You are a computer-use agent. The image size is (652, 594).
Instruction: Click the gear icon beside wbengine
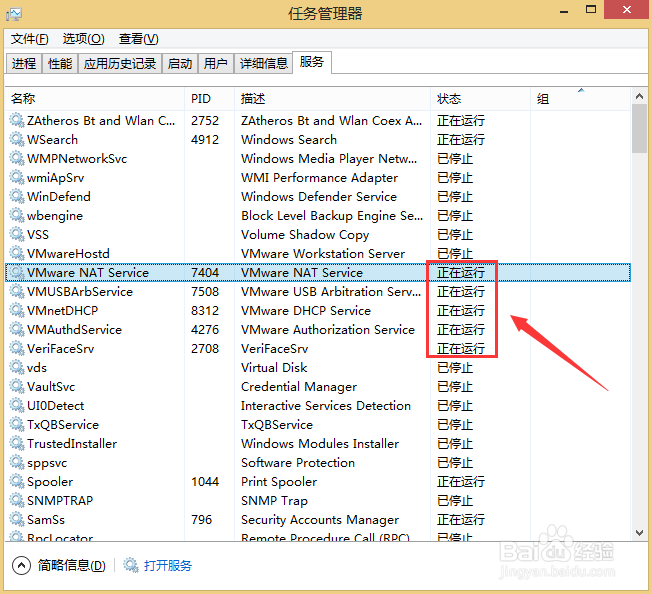tap(17, 215)
